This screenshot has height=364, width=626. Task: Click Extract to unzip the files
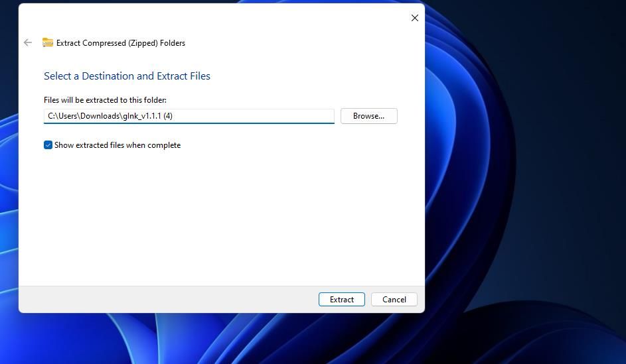[x=342, y=300]
